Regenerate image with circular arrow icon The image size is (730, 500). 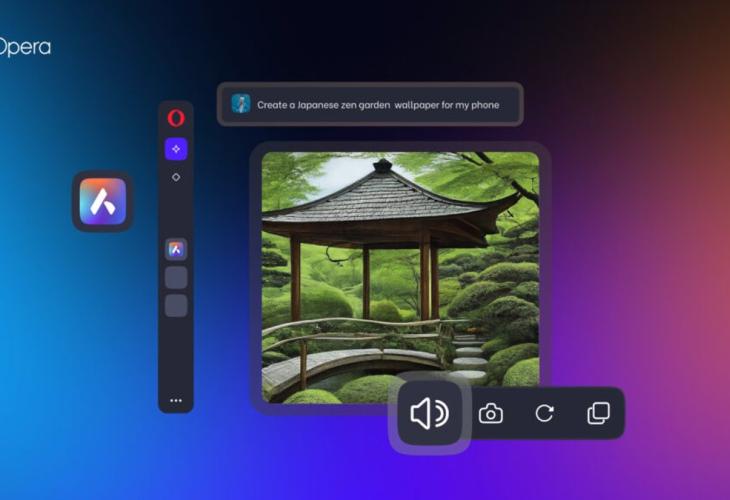coord(544,413)
